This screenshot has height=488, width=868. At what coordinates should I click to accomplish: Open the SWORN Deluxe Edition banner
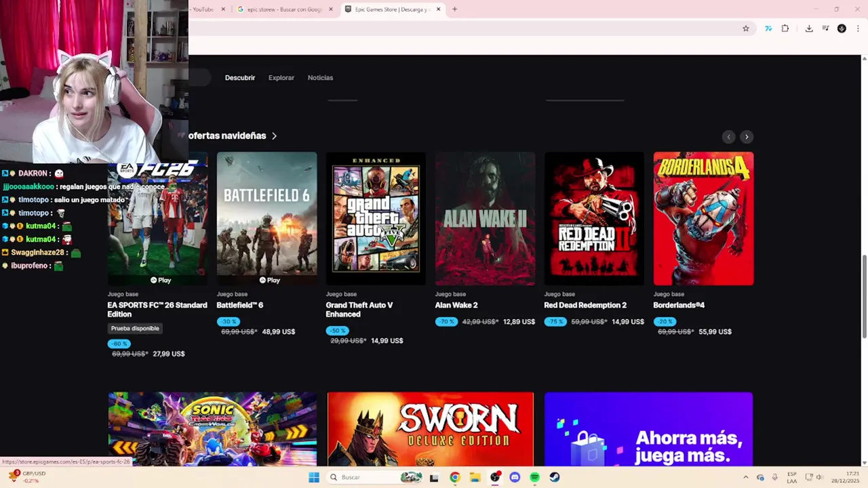[430, 429]
